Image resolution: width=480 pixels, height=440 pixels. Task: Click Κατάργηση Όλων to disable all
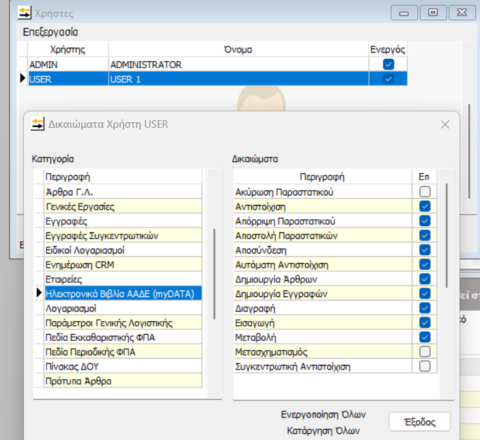coord(323,431)
